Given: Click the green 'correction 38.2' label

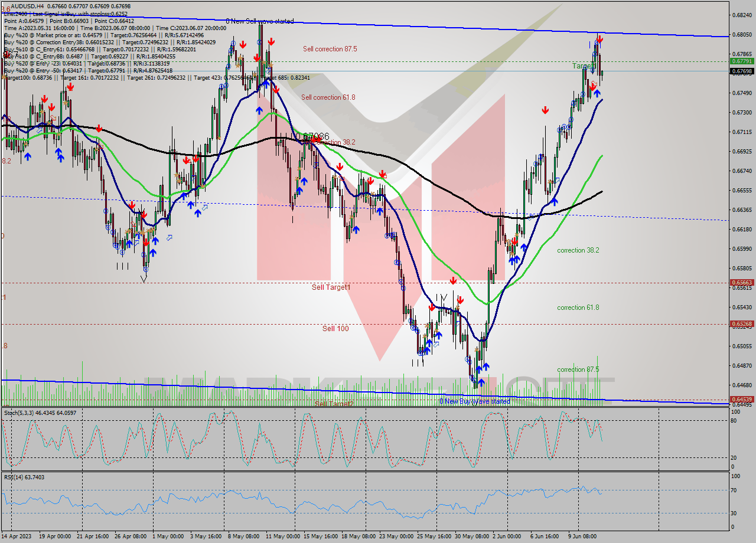Looking at the screenshot, I should point(578,250).
